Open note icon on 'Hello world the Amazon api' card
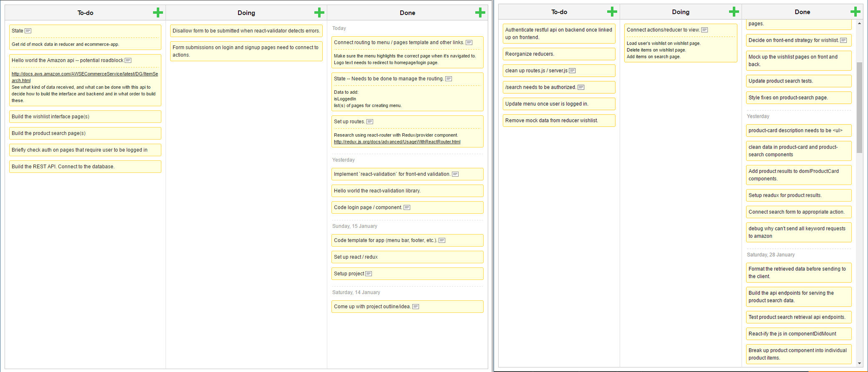This screenshot has height=372, width=868. coord(128,60)
